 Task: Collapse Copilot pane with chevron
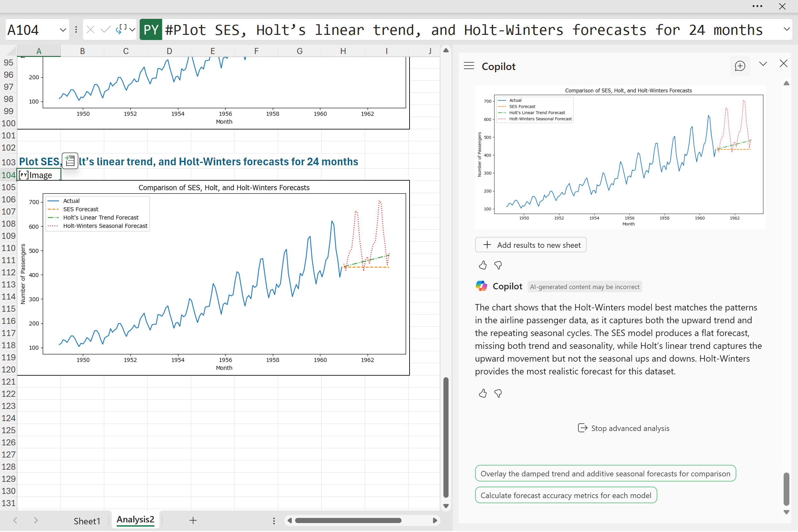point(763,64)
